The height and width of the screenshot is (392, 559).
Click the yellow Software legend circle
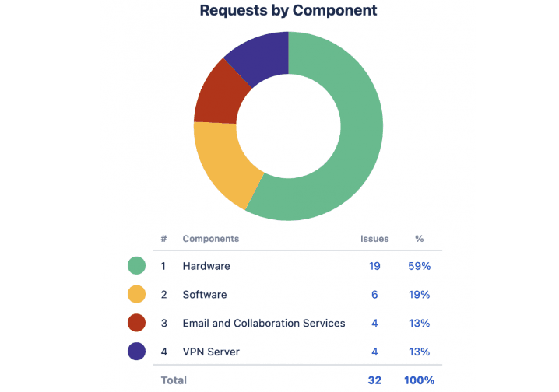tap(136, 295)
